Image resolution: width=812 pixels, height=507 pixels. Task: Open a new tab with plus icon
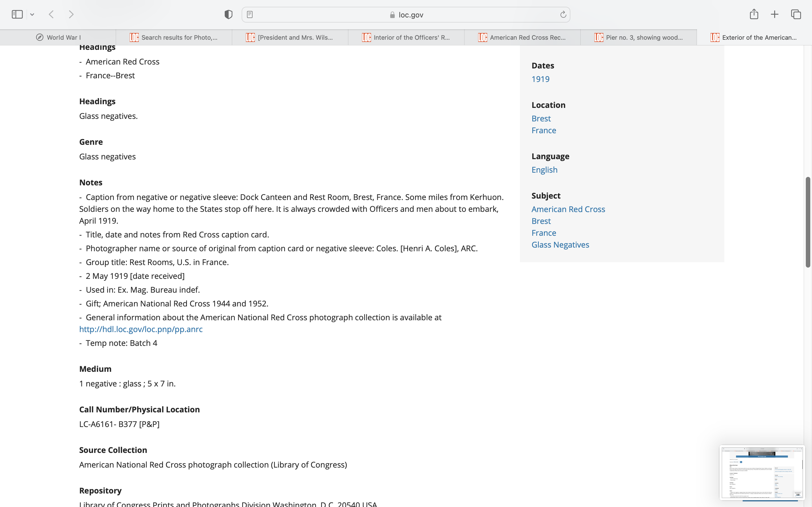pos(775,14)
